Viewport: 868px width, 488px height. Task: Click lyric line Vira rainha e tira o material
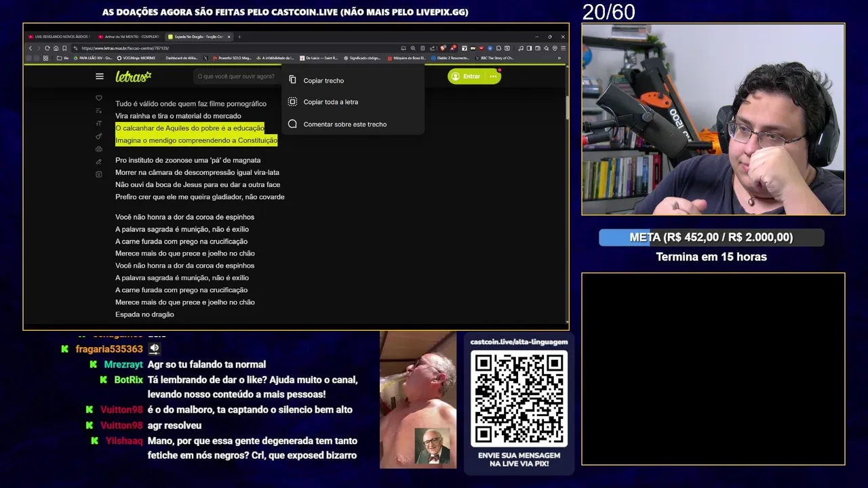point(178,116)
